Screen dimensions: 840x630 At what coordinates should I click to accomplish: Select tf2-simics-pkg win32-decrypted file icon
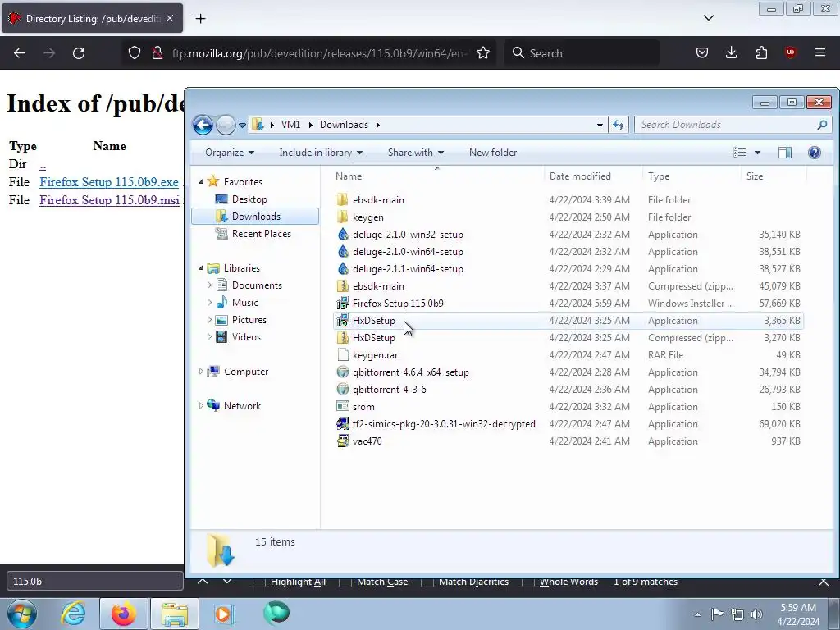point(343,424)
